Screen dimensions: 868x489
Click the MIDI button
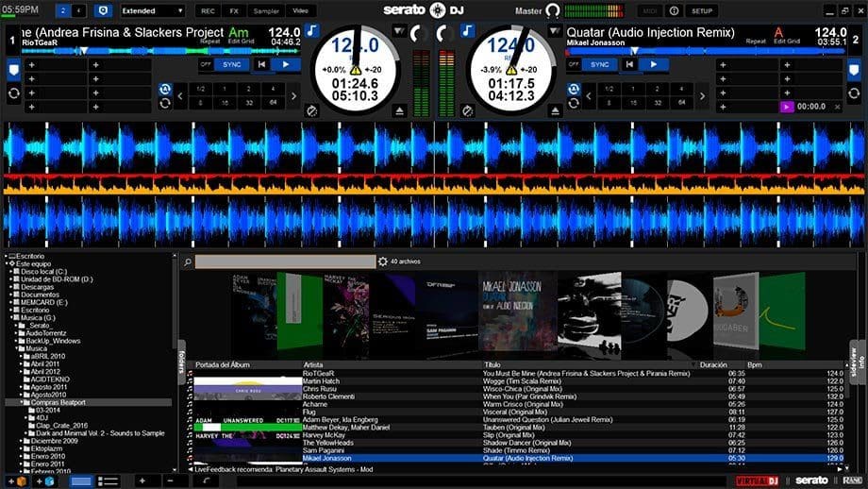point(650,11)
